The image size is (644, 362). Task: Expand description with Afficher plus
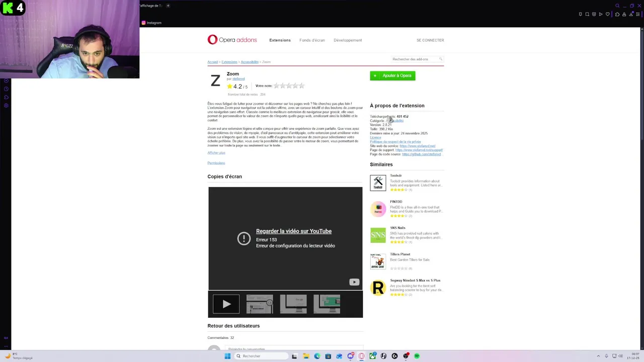[216, 153]
